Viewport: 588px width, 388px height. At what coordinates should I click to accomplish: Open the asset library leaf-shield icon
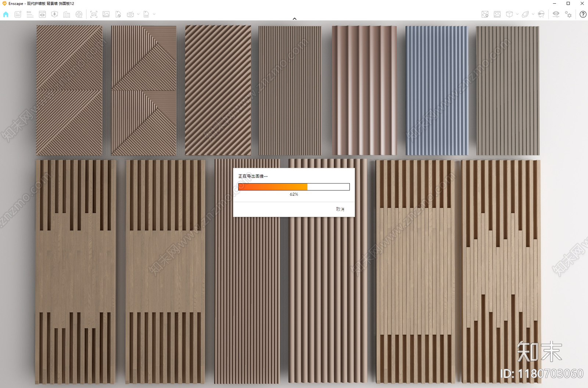(54, 14)
